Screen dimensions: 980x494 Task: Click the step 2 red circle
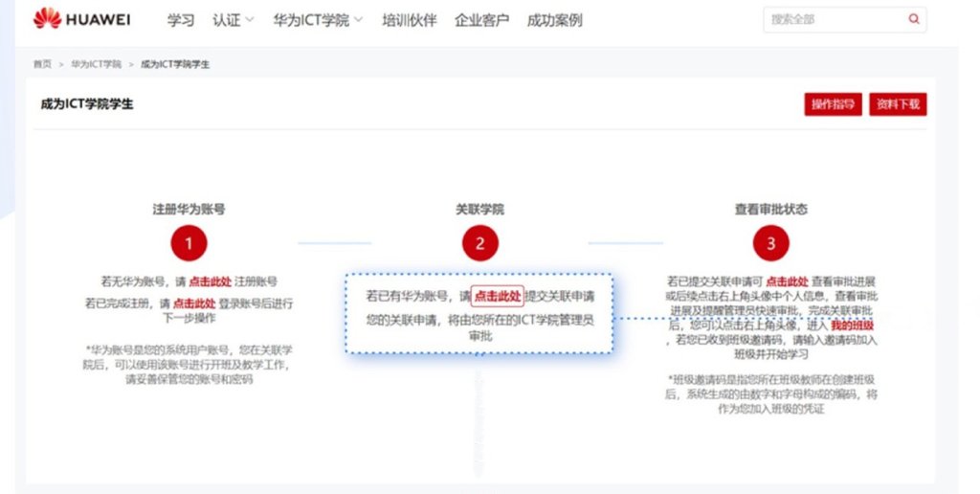click(479, 243)
